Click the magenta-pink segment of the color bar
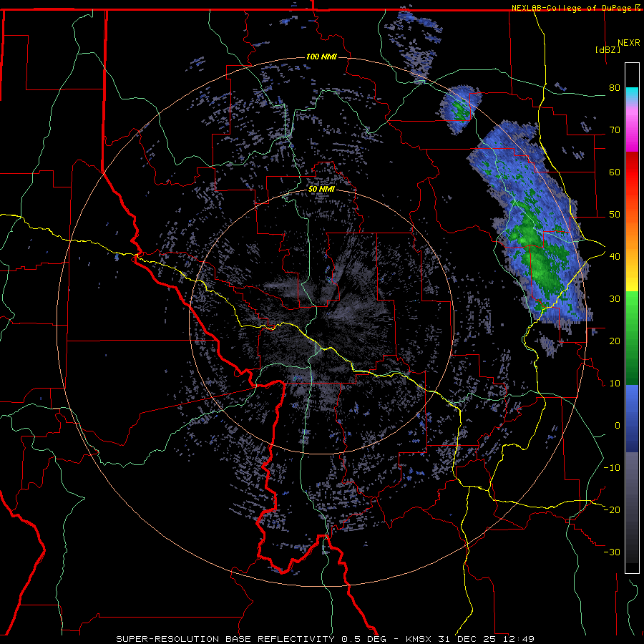The image size is (644, 644). [632, 128]
